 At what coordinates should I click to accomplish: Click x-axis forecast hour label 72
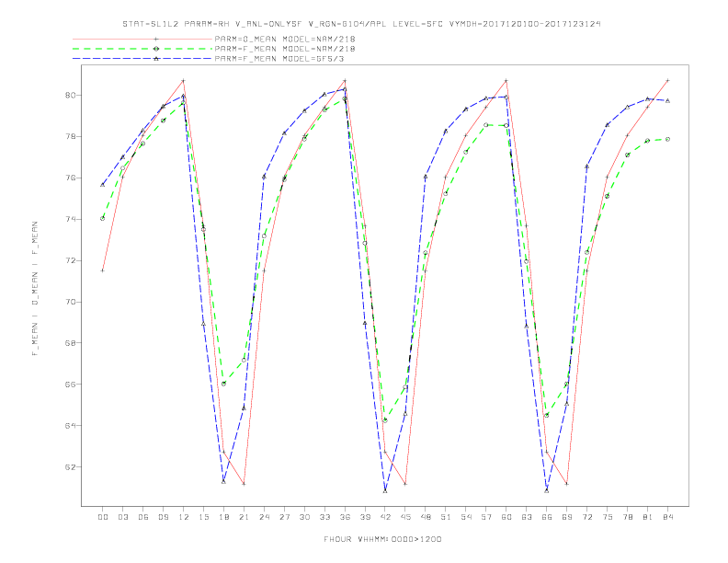pos(587,517)
